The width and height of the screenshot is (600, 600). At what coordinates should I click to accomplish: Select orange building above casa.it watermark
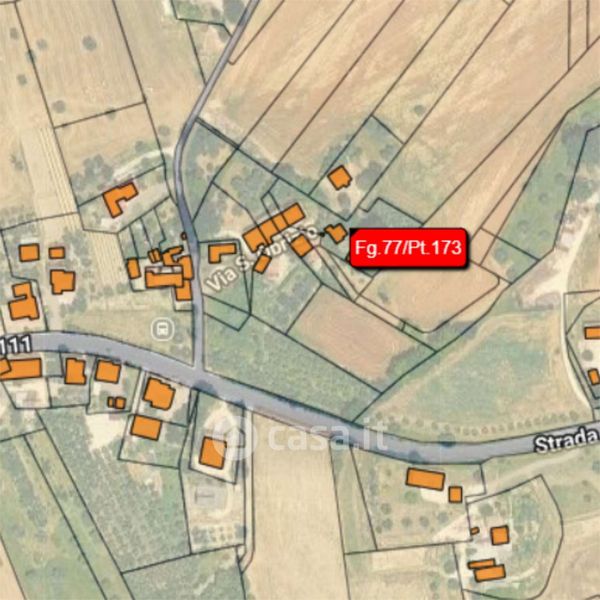coord(213,453)
